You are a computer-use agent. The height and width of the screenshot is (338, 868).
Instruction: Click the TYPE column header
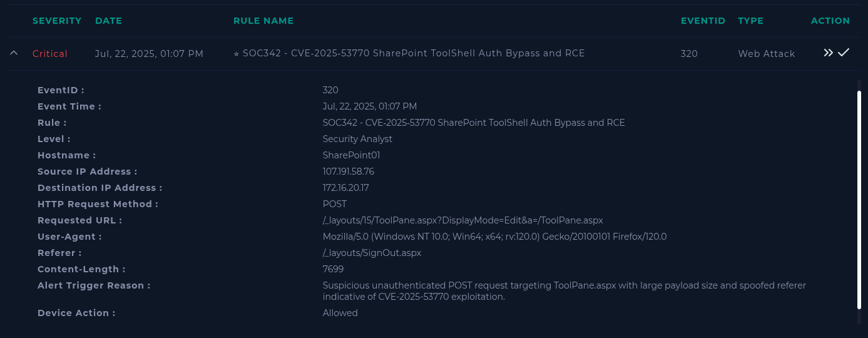[x=750, y=21]
